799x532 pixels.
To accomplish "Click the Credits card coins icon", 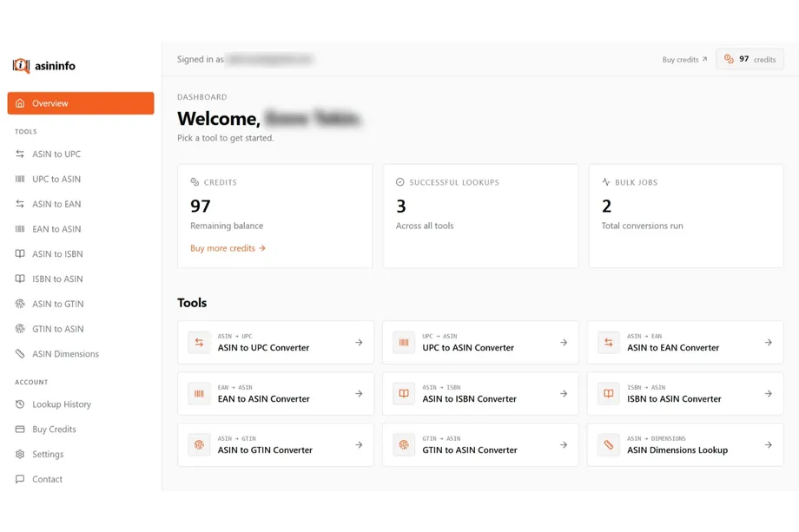I will pyautogui.click(x=195, y=181).
